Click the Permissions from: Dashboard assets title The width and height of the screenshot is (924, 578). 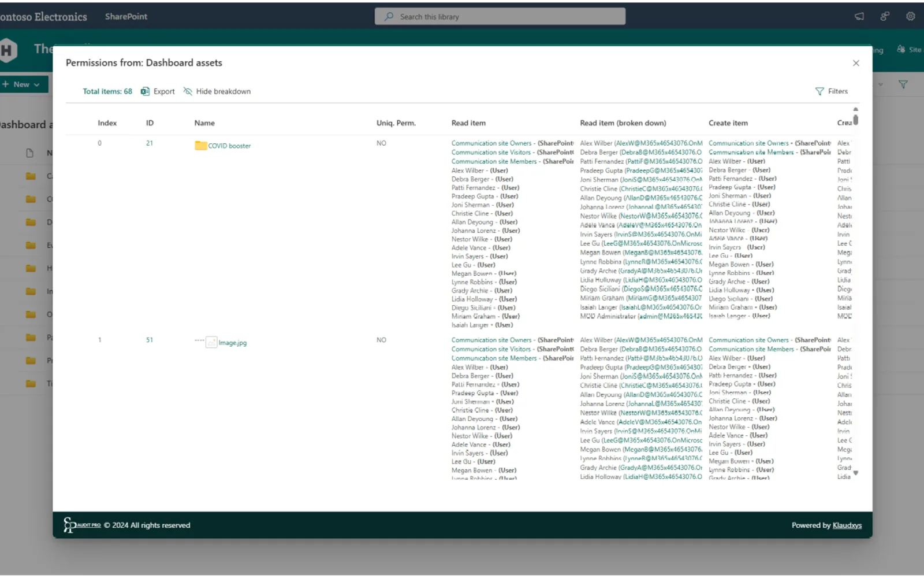(144, 63)
